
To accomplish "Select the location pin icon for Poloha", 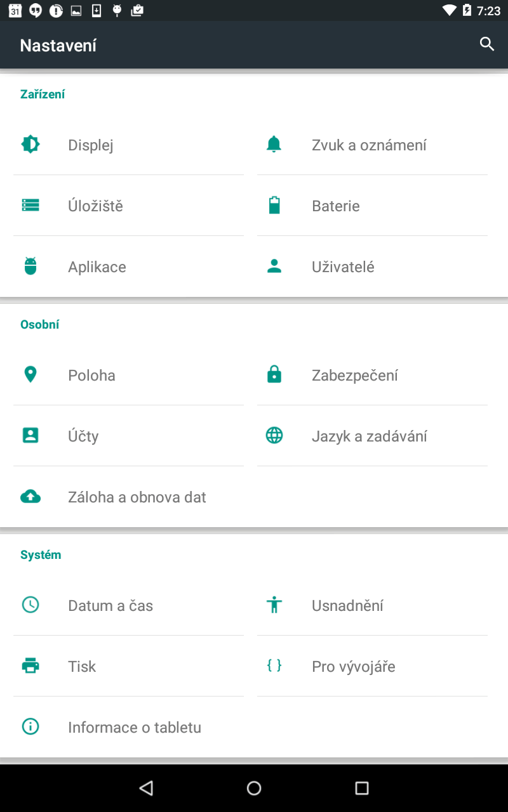I will (30, 375).
